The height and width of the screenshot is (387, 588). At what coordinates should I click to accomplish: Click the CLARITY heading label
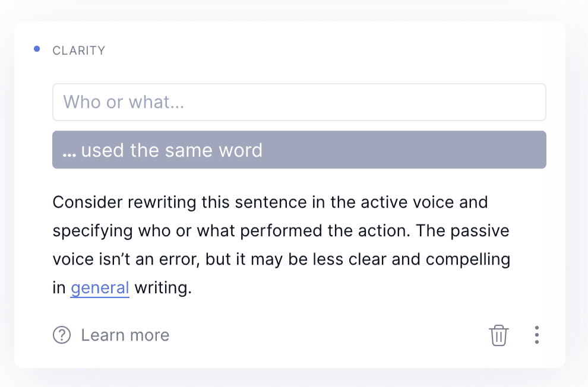click(79, 50)
